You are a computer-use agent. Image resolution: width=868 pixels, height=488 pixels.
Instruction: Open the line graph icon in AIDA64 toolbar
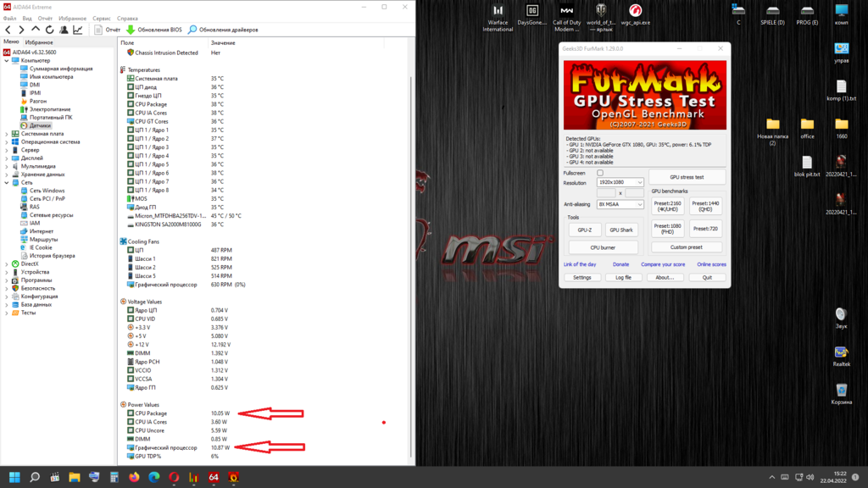(78, 30)
